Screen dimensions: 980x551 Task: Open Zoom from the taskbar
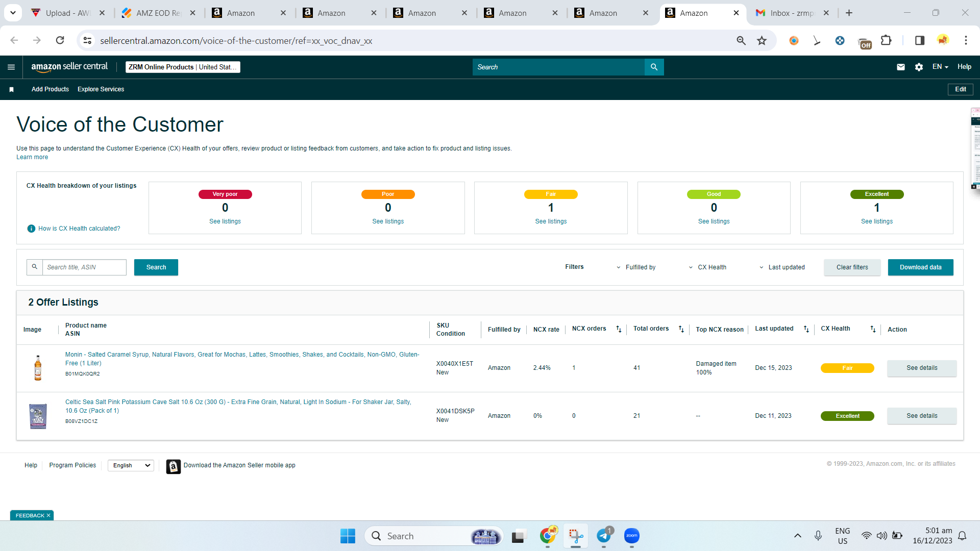(x=632, y=536)
